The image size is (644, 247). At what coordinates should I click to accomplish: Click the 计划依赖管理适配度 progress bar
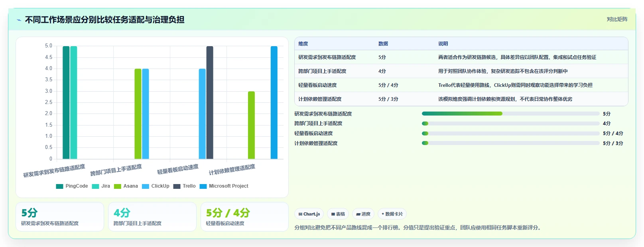coord(511,143)
